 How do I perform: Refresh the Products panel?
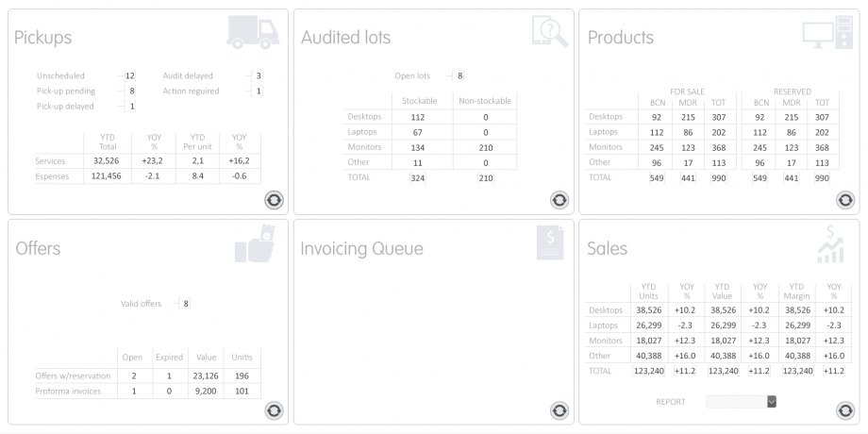click(845, 199)
